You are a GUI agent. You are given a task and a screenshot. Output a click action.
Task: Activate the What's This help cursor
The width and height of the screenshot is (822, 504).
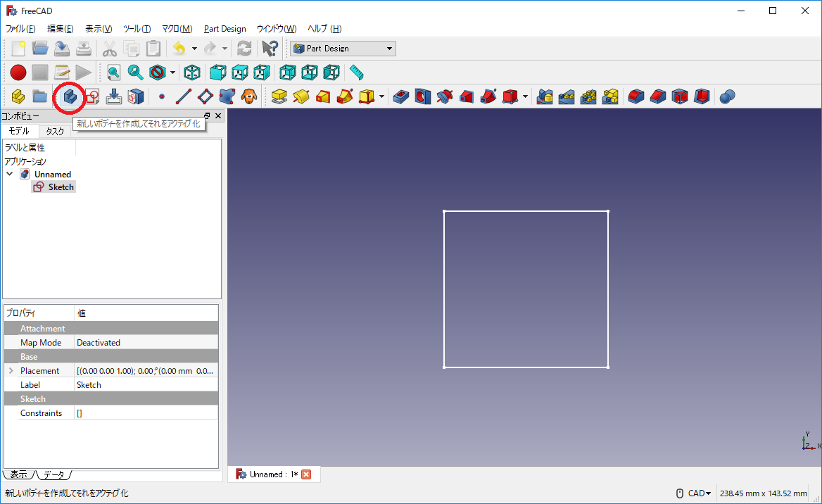point(270,49)
